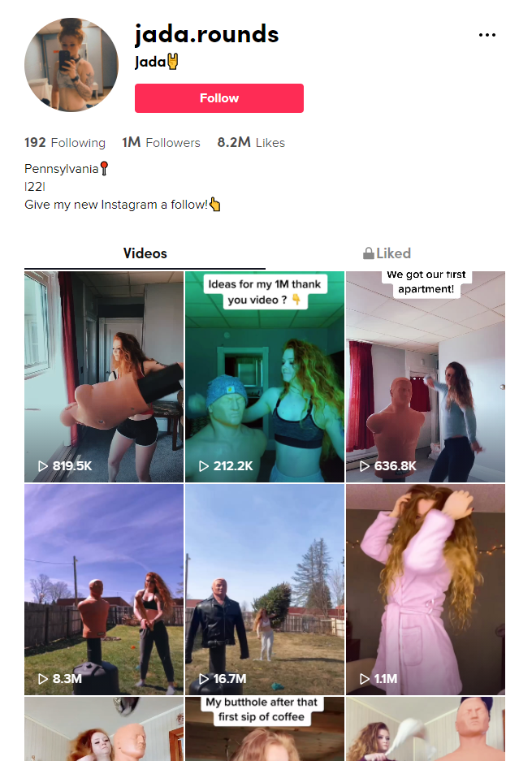The width and height of the screenshot is (532, 761).
Task: Open the 'Ideas for my 1M thank you' video
Action: [265, 377]
